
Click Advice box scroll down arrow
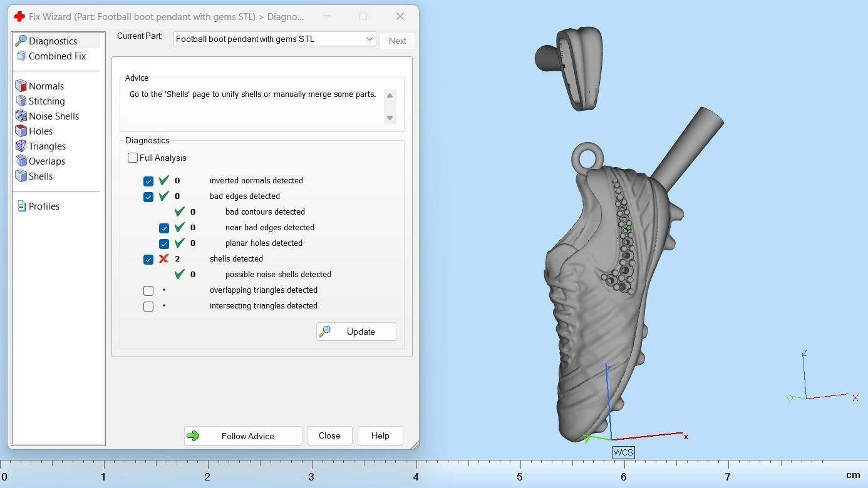(x=390, y=118)
